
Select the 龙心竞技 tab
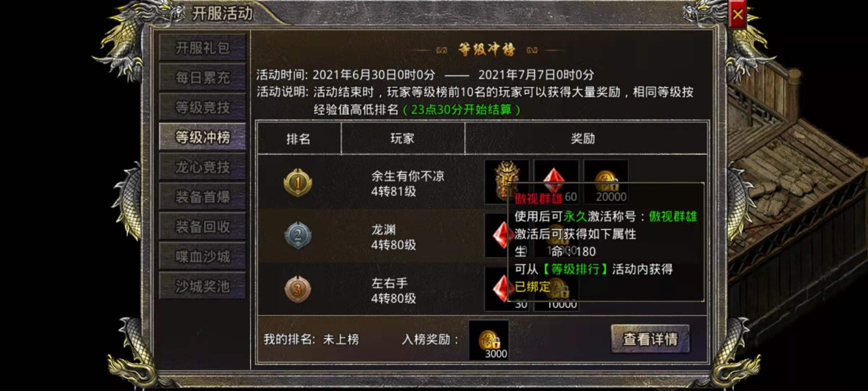click(x=203, y=167)
